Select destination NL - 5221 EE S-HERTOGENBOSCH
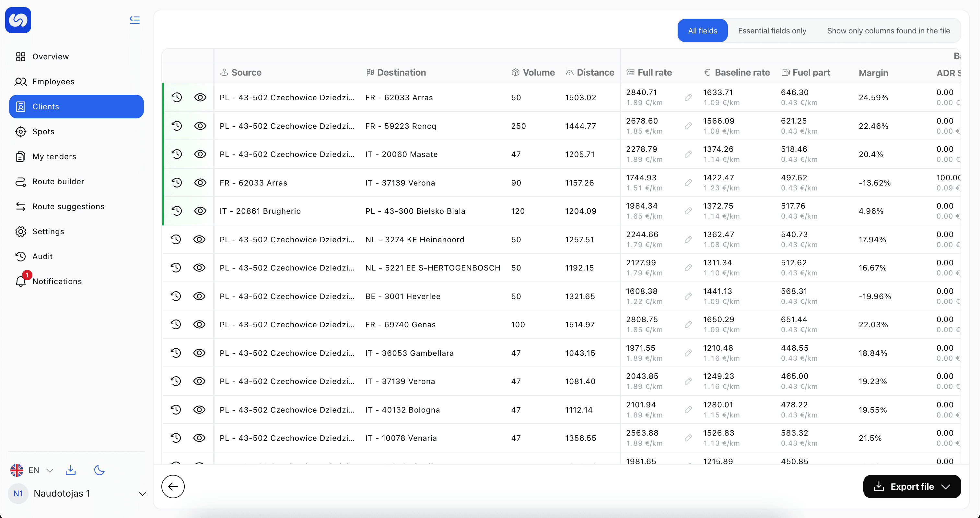 pos(433,268)
